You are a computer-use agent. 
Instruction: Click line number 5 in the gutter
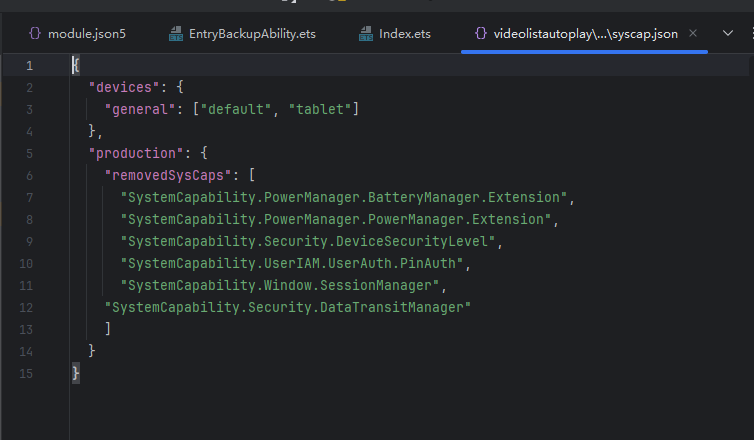click(29, 154)
